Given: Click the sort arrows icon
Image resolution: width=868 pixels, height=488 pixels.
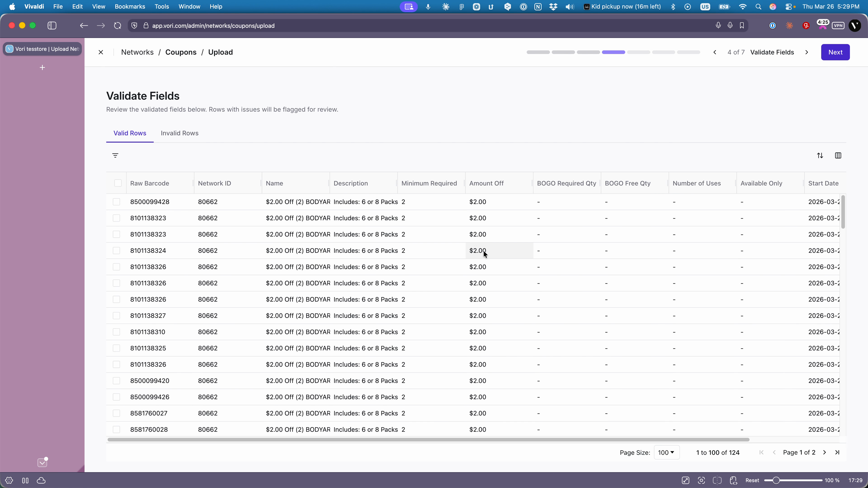Looking at the screenshot, I should click(x=820, y=155).
